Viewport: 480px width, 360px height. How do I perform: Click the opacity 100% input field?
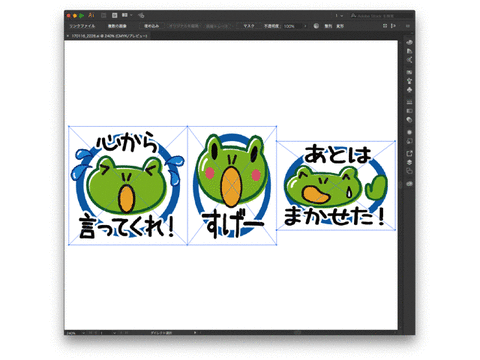292,26
